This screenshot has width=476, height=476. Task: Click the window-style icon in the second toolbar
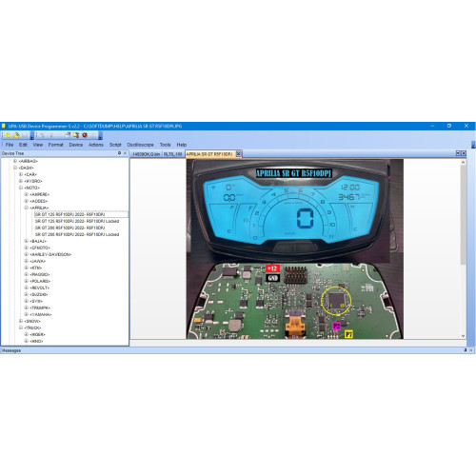68,135
